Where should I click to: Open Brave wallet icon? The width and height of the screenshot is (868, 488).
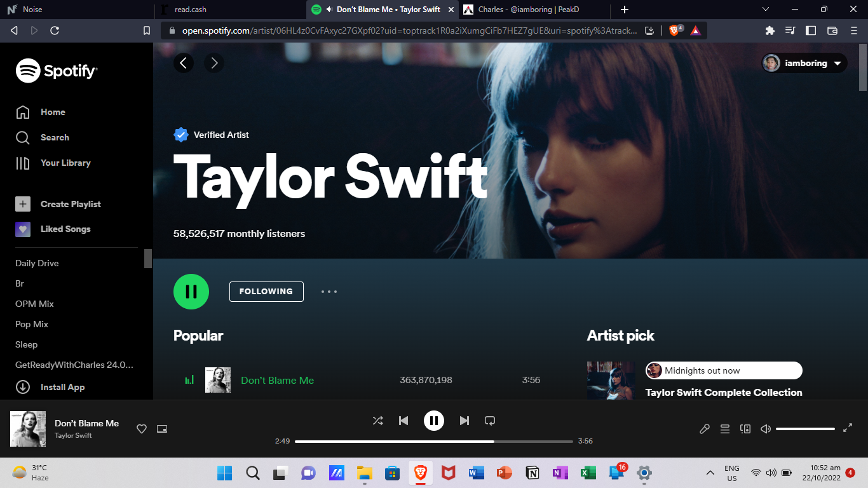[832, 30]
